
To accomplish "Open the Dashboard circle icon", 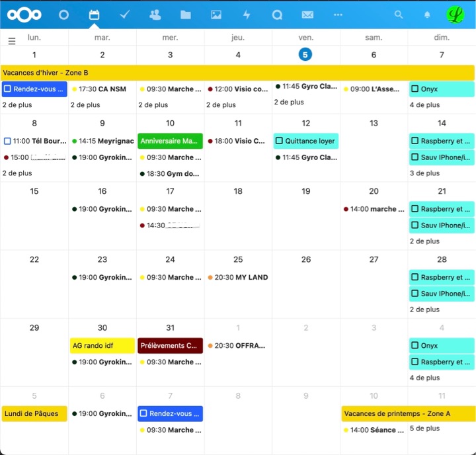I will [x=63, y=15].
